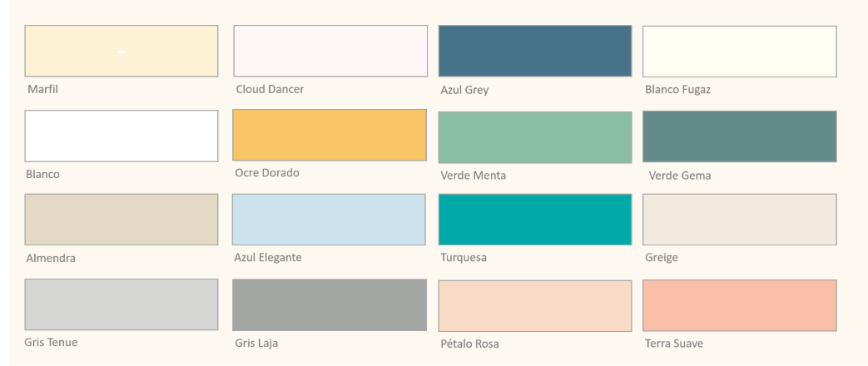The image size is (868, 366).
Task: Click the Blanco white swatch
Action: click(x=122, y=136)
